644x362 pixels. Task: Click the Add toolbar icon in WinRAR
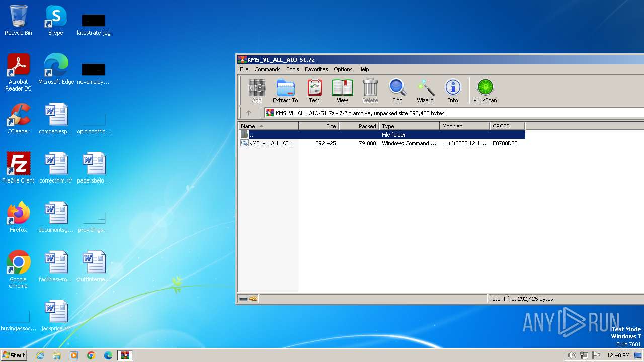pyautogui.click(x=257, y=90)
